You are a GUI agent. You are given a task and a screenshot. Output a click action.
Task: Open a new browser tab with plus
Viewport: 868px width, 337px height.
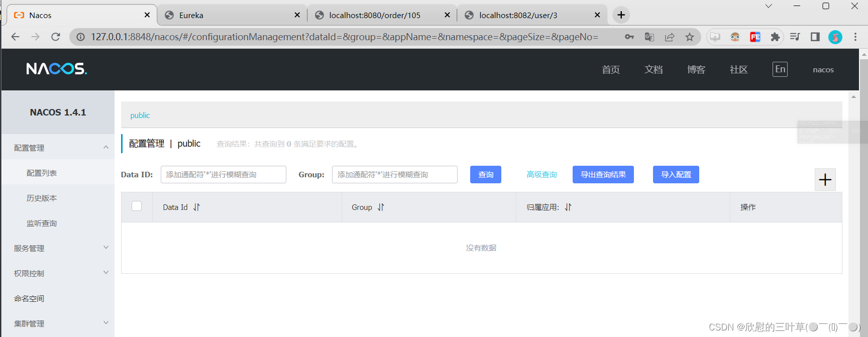[621, 15]
